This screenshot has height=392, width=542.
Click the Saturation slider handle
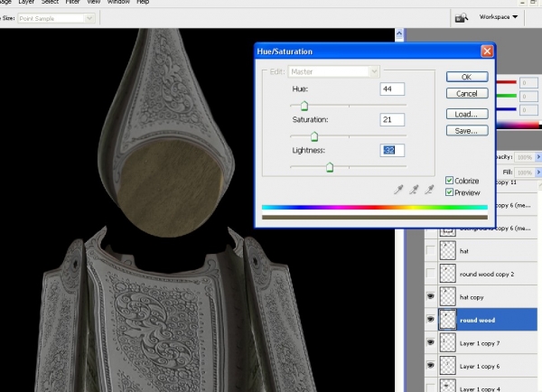[x=314, y=136]
